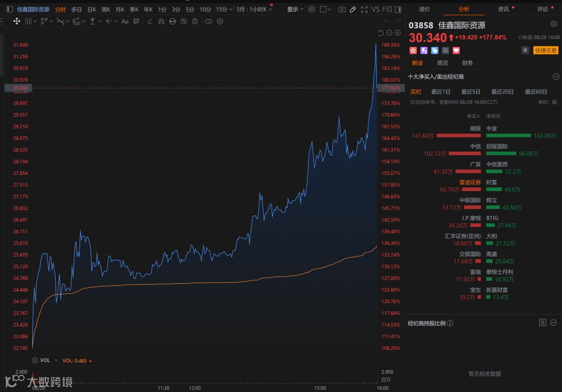Open the 15分 interval dropdown
This screenshot has width=562, height=392.
(224, 9)
